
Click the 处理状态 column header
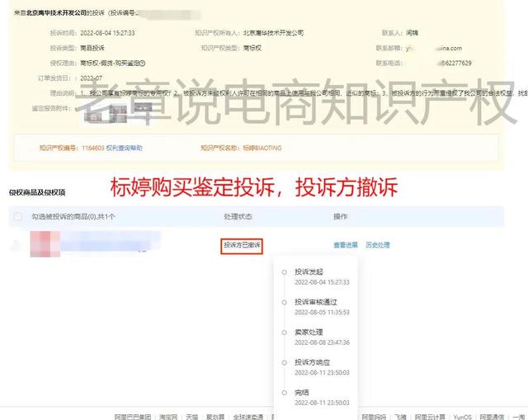point(238,216)
